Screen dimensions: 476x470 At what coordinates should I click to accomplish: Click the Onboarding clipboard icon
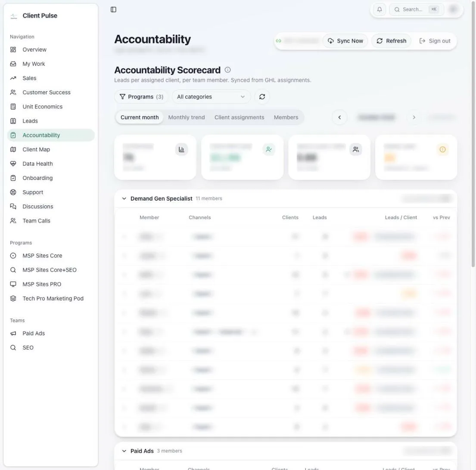pos(13,178)
